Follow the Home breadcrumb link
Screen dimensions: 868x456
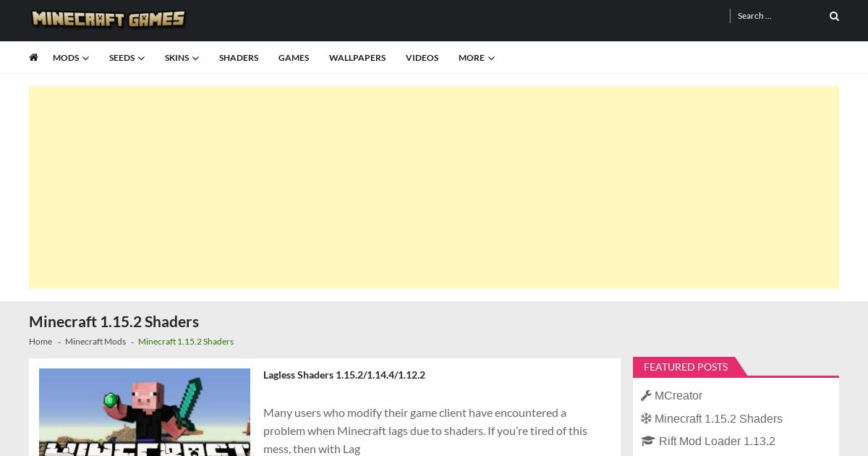click(x=41, y=342)
